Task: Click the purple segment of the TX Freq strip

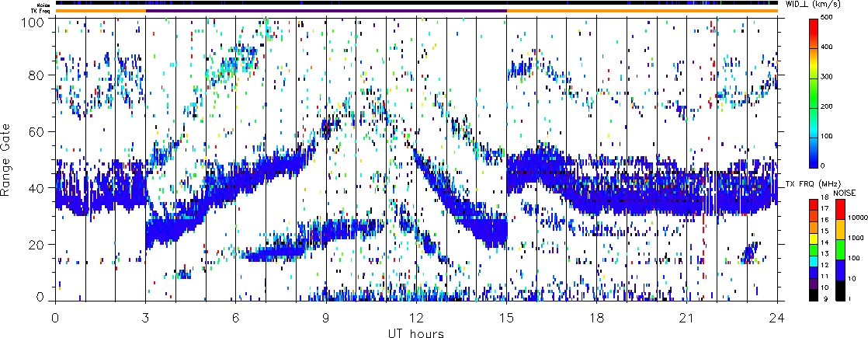Action: click(x=326, y=11)
